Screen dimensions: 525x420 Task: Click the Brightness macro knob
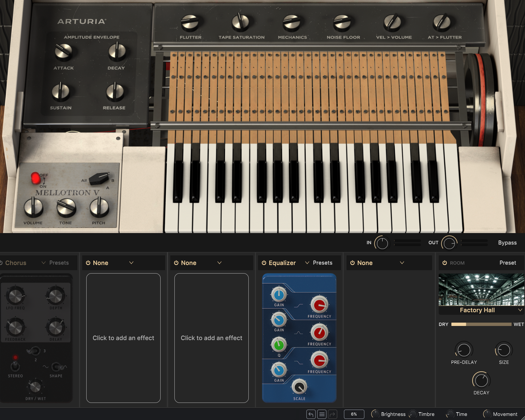[x=375, y=414]
